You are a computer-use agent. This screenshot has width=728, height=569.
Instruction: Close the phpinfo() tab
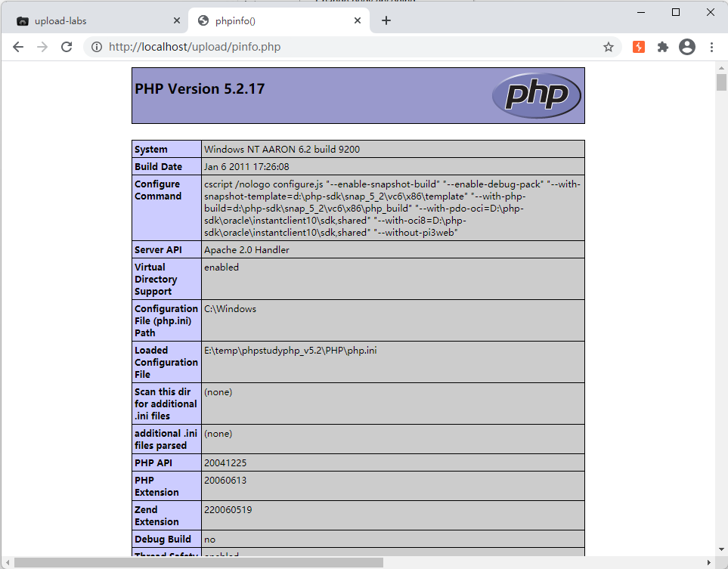[358, 20]
